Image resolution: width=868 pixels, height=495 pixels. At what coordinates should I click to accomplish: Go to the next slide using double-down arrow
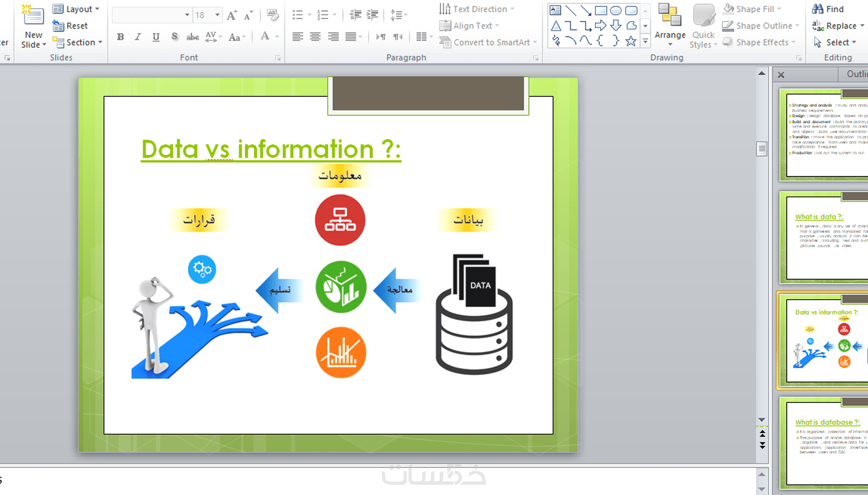pyautogui.click(x=762, y=445)
